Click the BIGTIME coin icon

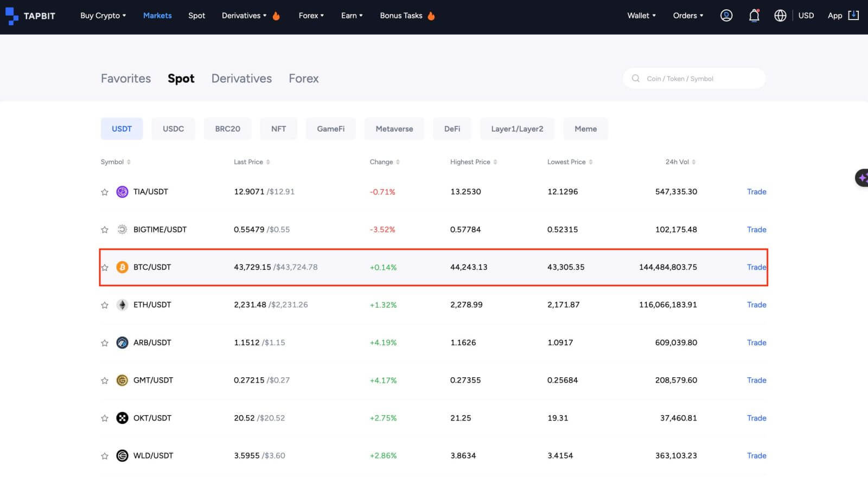[x=122, y=229]
